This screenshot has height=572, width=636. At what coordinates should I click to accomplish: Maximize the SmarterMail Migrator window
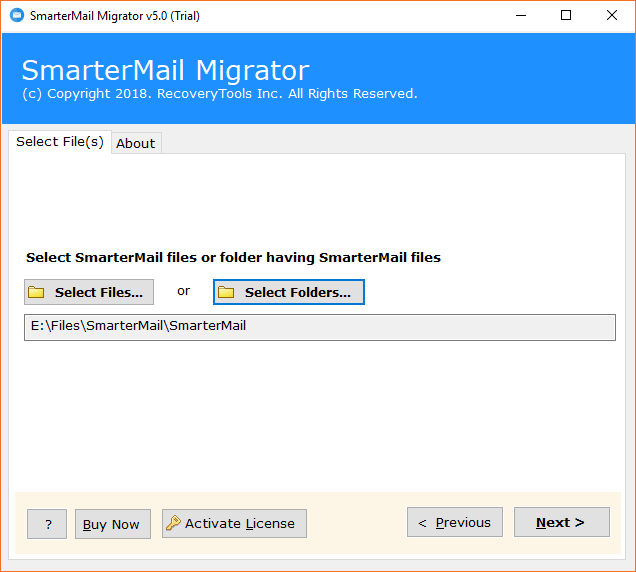tap(566, 15)
